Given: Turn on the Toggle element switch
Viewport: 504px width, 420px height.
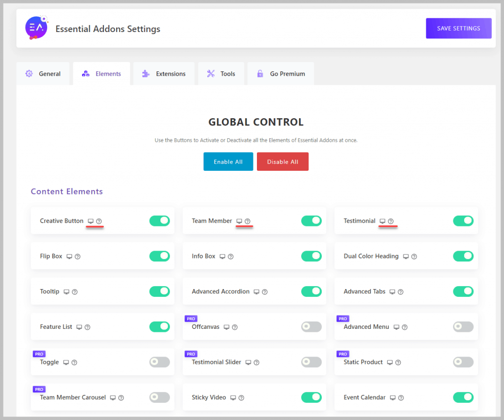Looking at the screenshot, I should [160, 362].
